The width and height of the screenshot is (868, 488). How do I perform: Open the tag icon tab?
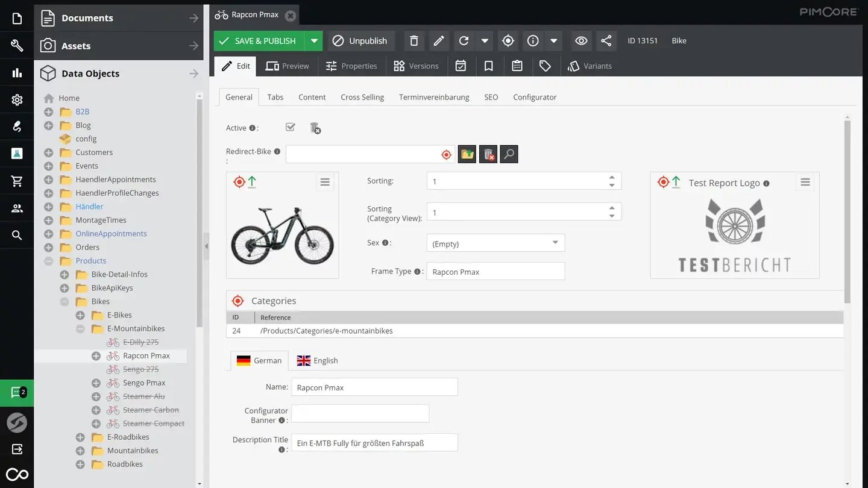pyautogui.click(x=546, y=66)
